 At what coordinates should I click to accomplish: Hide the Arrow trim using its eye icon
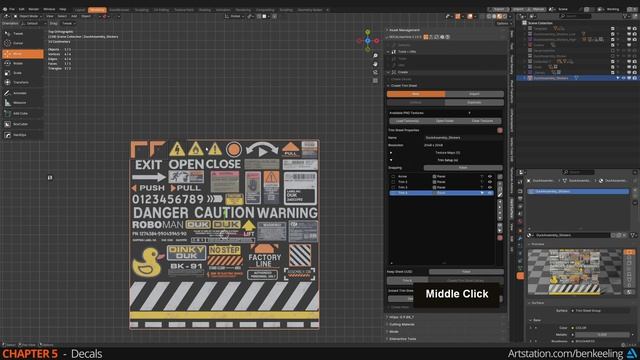click(490, 177)
